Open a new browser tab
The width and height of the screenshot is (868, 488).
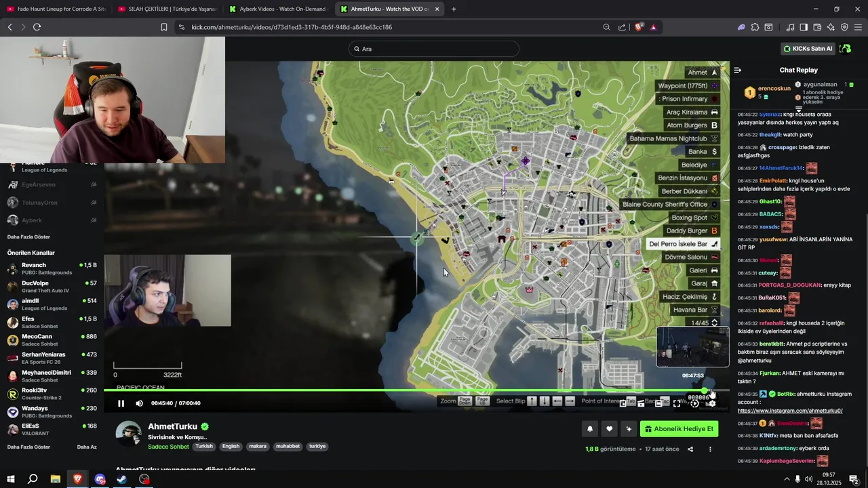pos(454,9)
